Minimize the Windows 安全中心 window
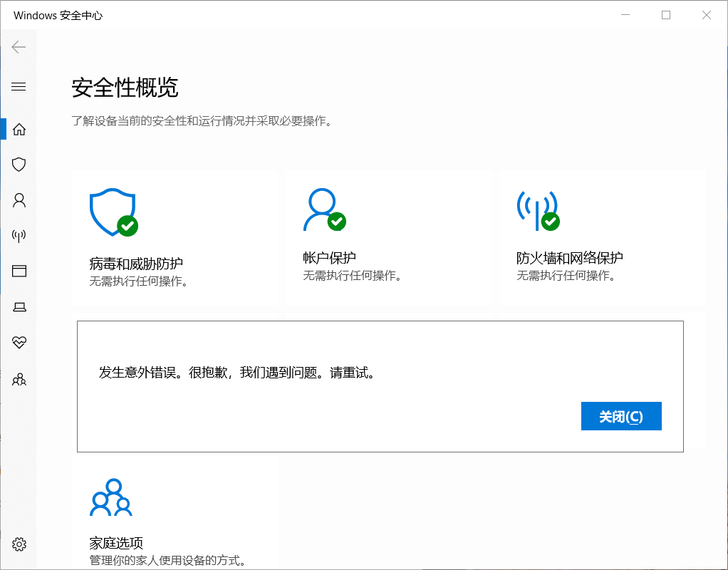The width and height of the screenshot is (728, 570). point(625,15)
